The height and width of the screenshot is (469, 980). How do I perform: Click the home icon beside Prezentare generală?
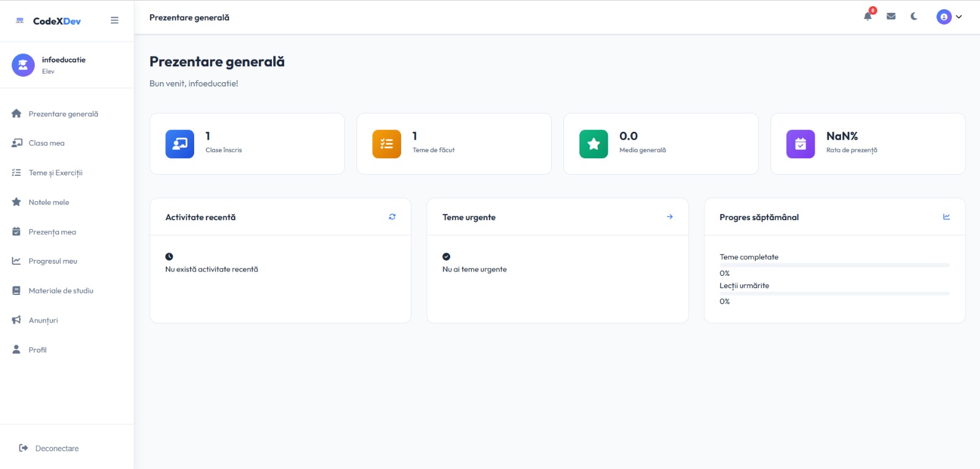17,113
